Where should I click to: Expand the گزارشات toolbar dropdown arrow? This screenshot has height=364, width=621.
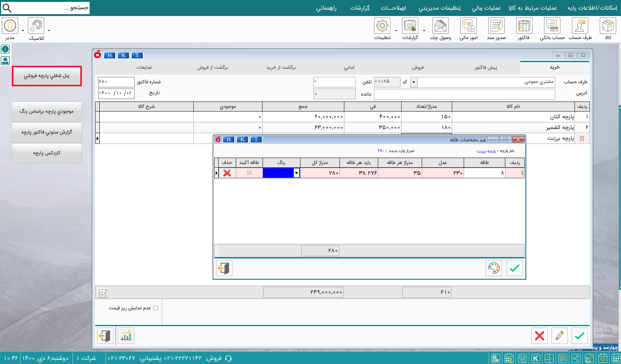(x=424, y=30)
